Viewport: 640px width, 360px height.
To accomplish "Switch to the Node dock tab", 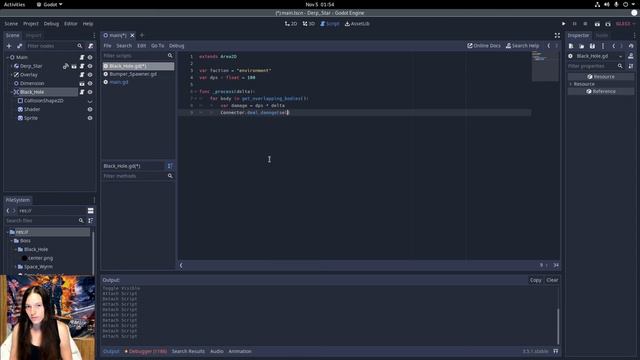I will tap(602, 36).
